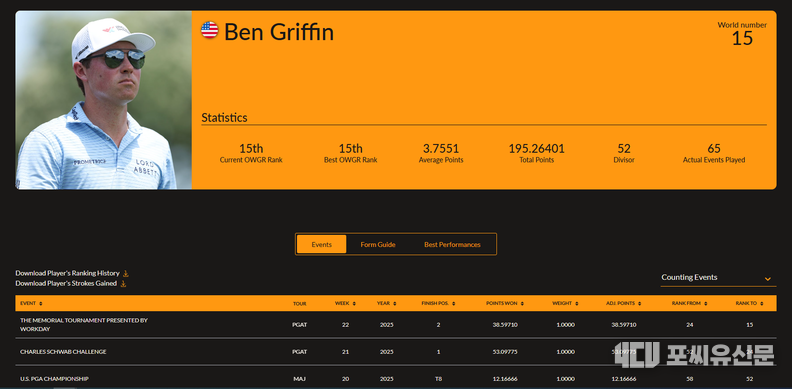The width and height of the screenshot is (792, 389).
Task: Click the MAJ tour cell for U.S. PGA Championship
Action: 300,379
